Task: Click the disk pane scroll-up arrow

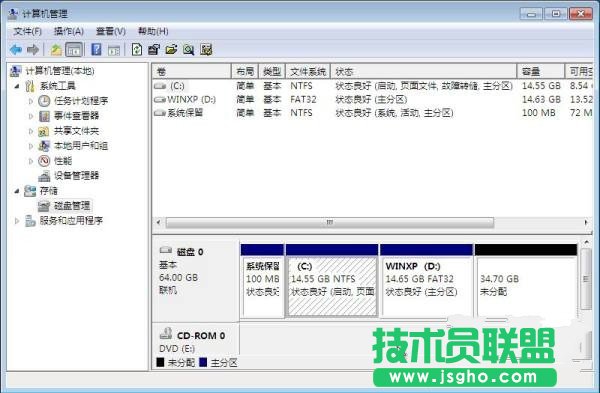Action: pyautogui.click(x=586, y=242)
